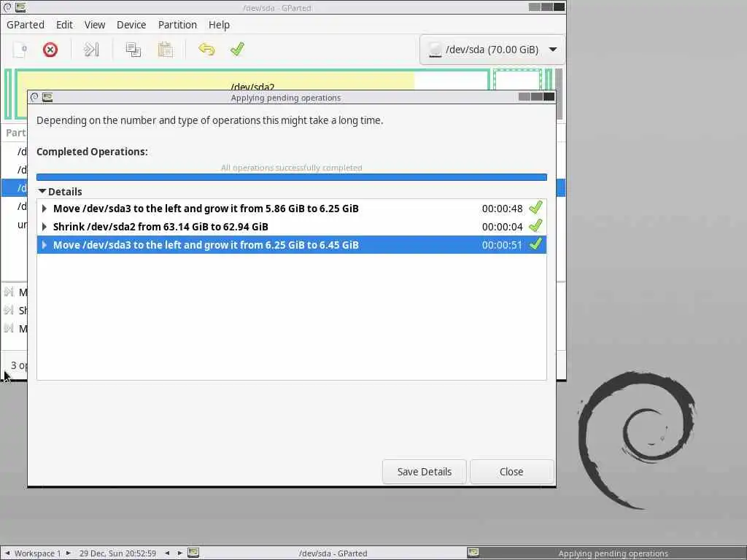Click the left arrow after the taskbar clock
The image size is (747, 560).
click(x=167, y=553)
